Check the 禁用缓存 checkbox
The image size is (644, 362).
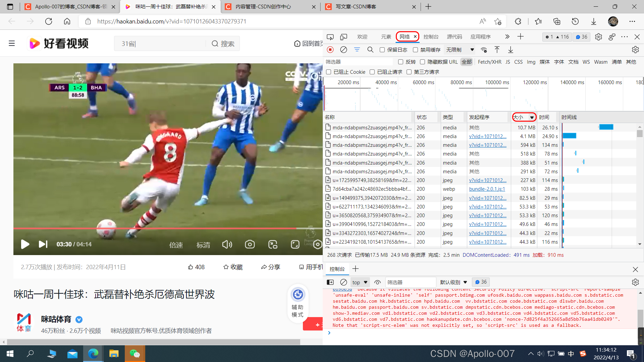(x=415, y=50)
